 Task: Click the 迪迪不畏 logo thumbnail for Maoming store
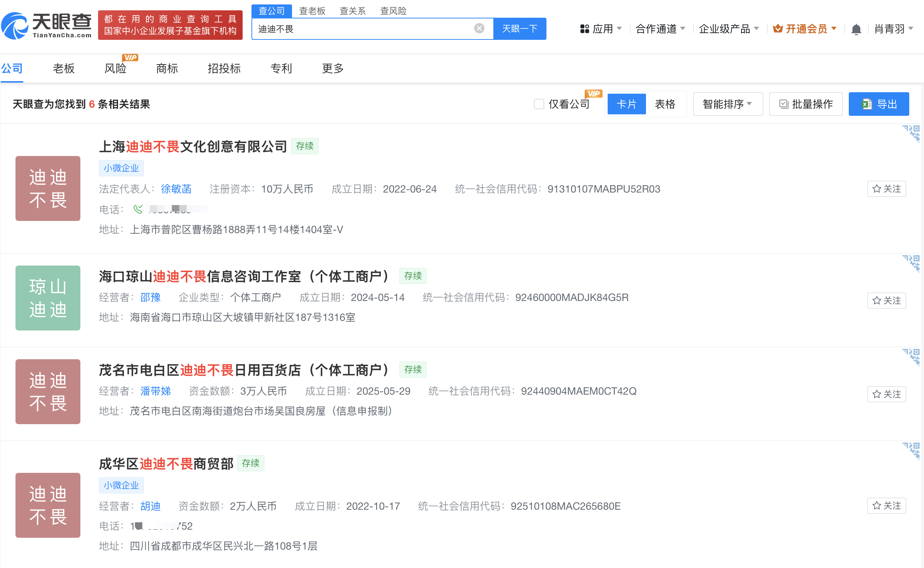point(48,391)
